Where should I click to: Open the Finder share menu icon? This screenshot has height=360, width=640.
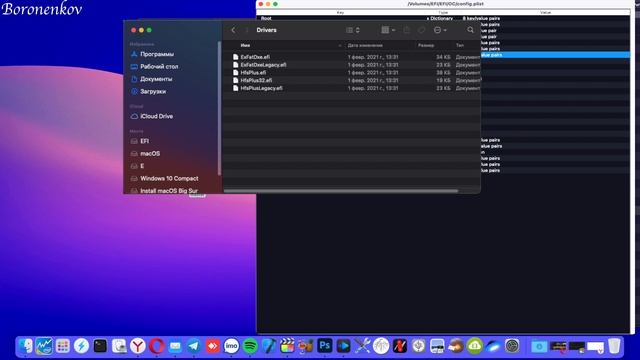pos(407,30)
